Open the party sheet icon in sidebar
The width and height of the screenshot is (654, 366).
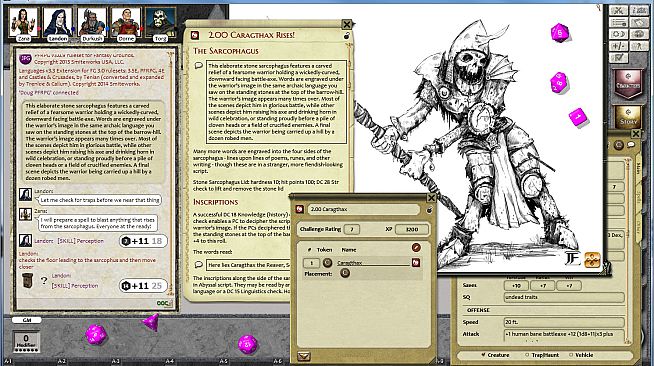[639, 11]
